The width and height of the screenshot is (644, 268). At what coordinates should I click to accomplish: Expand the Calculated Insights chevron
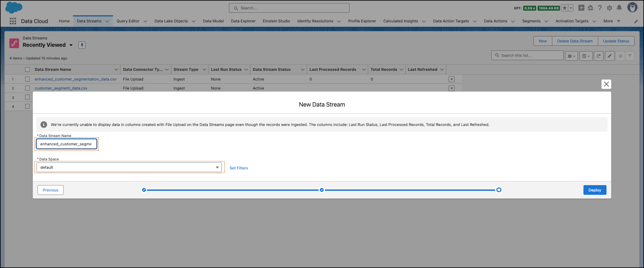click(424, 21)
